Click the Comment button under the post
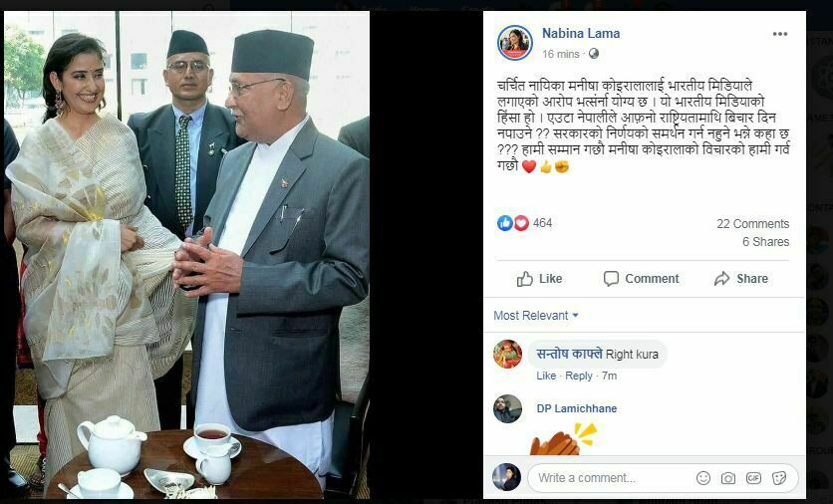833x504 pixels. (x=642, y=279)
